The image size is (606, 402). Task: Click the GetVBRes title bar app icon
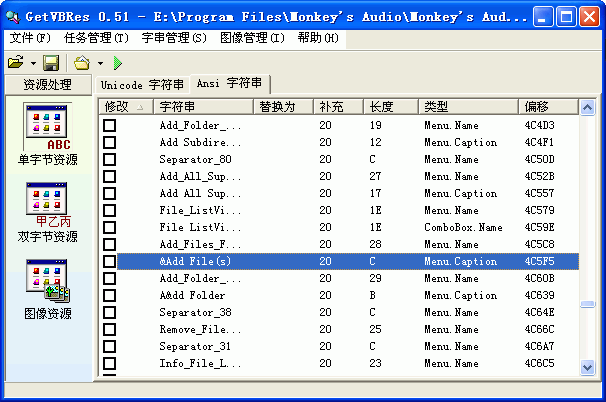point(12,17)
